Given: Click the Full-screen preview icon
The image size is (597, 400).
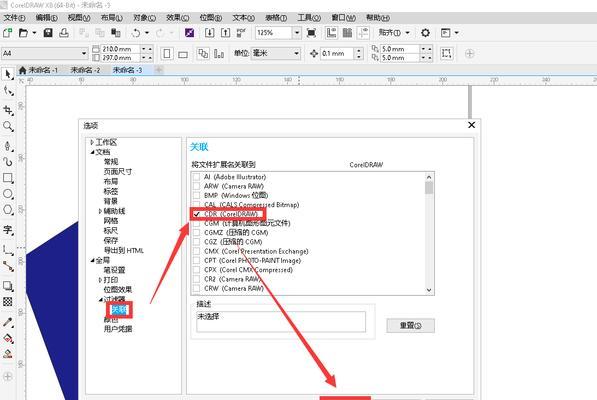Looking at the screenshot, I should pos(311,33).
